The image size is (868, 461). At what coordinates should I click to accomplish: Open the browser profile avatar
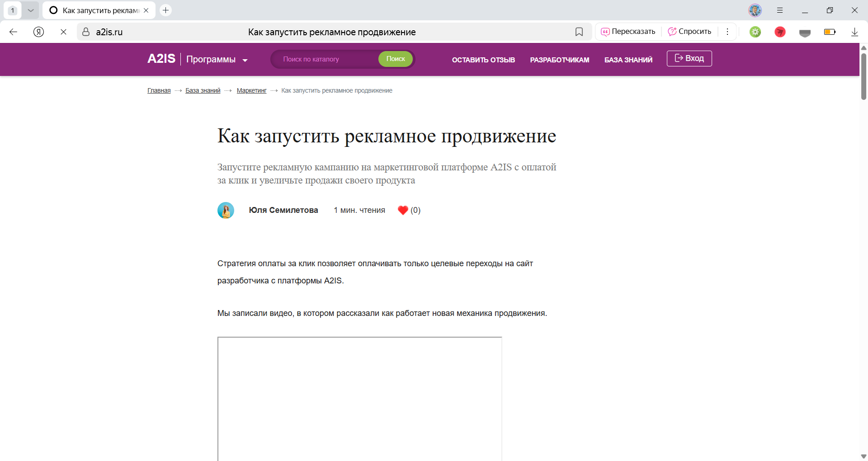pos(755,10)
